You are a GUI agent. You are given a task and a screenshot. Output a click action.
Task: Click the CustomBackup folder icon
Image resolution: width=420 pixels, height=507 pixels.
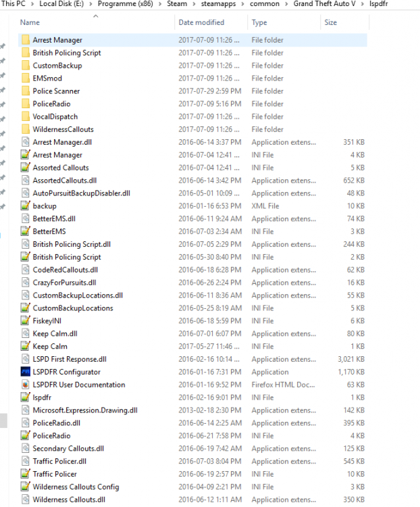tap(26, 66)
